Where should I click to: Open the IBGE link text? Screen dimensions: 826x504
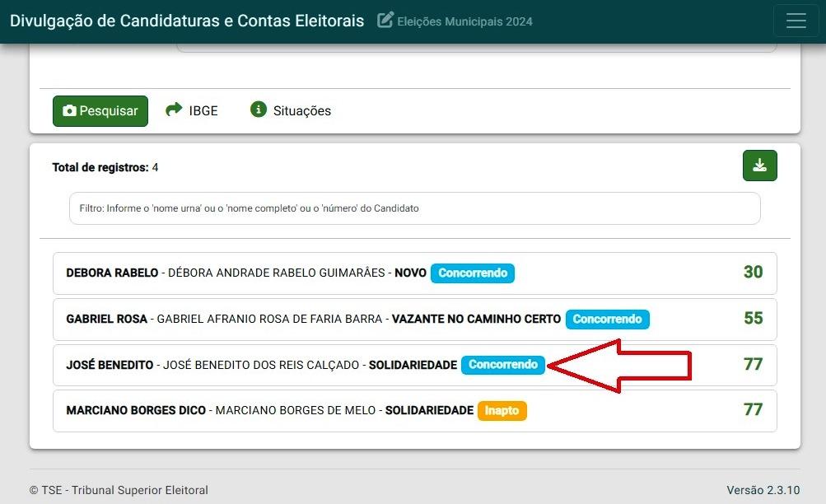point(203,110)
